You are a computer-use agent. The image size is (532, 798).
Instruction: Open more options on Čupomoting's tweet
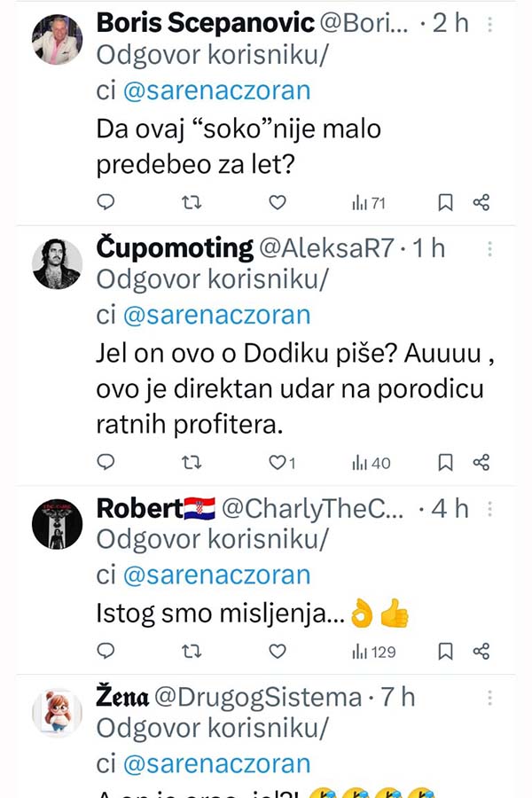(489, 250)
